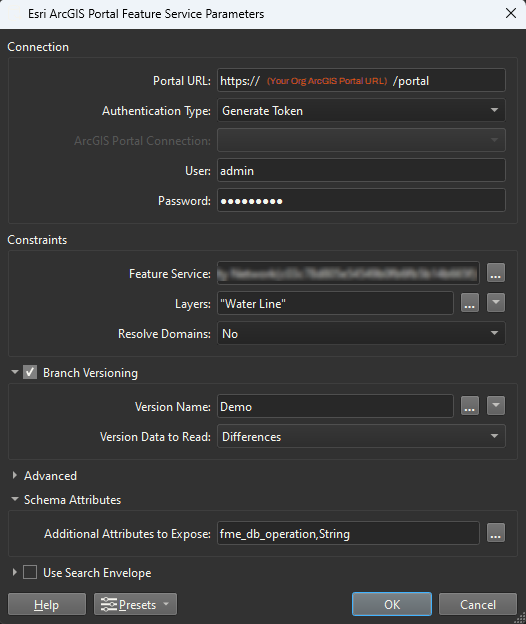Viewport: 526px width, 624px height.
Task: Click the Cancel button
Action: click(x=478, y=604)
